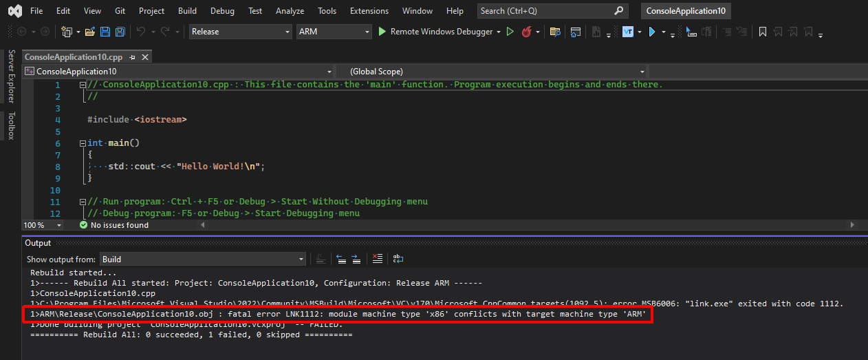Image resolution: width=868 pixels, height=360 pixels.
Task: Toggle word wrap in Output pane
Action: point(398,259)
